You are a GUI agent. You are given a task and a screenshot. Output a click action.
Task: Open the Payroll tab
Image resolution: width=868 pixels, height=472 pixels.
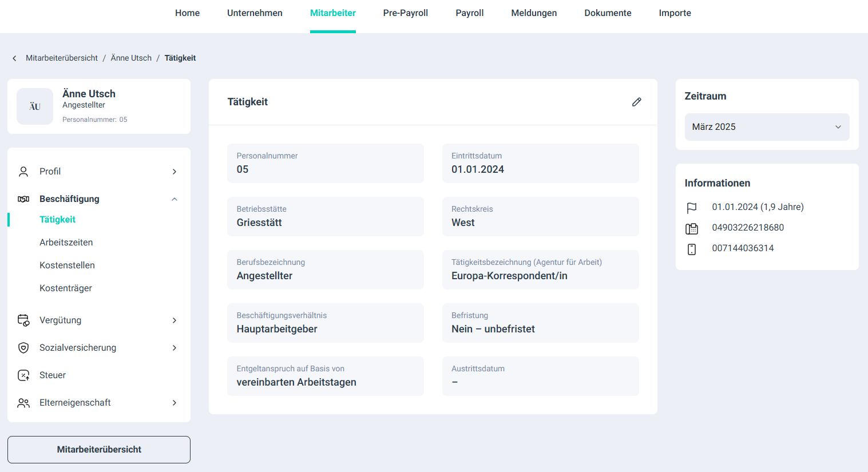469,13
